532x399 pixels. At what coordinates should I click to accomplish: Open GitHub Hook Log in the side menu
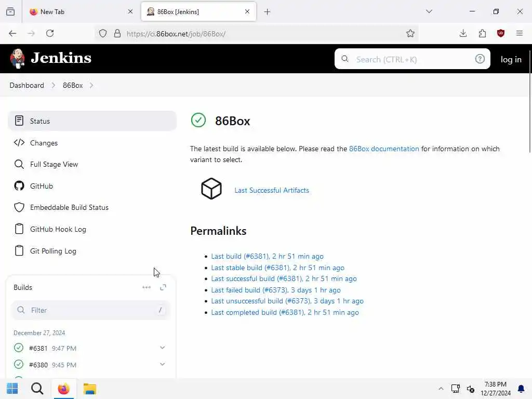pyautogui.click(x=92, y=229)
